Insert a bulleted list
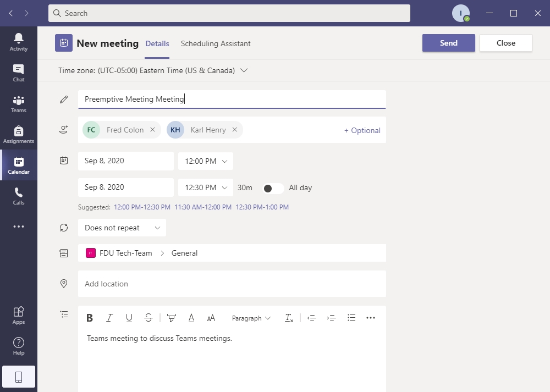This screenshot has width=550, height=392. pos(351,318)
